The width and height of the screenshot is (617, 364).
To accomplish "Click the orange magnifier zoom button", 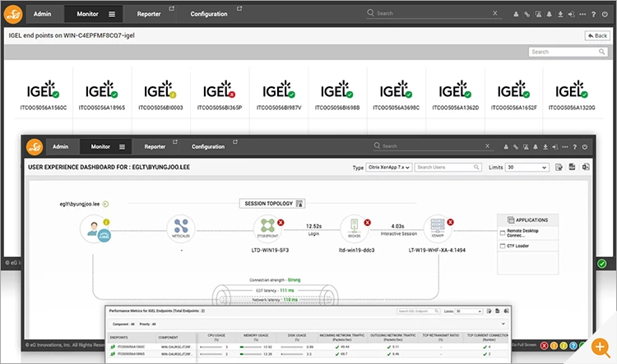I will click(x=601, y=348).
